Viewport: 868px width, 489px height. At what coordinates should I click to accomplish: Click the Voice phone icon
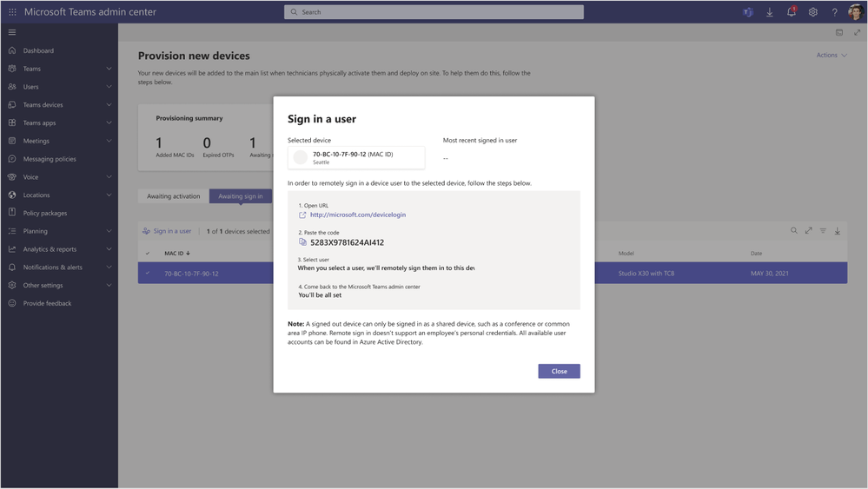click(x=12, y=177)
